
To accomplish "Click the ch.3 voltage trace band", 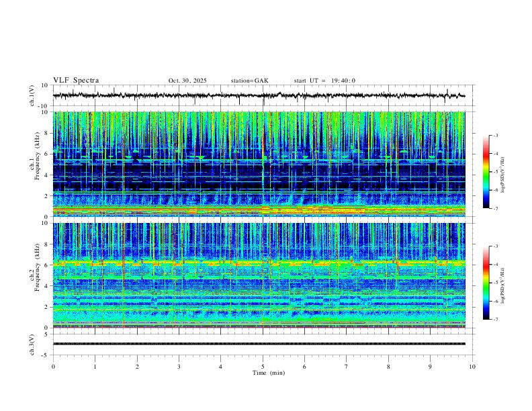I will point(259,344).
